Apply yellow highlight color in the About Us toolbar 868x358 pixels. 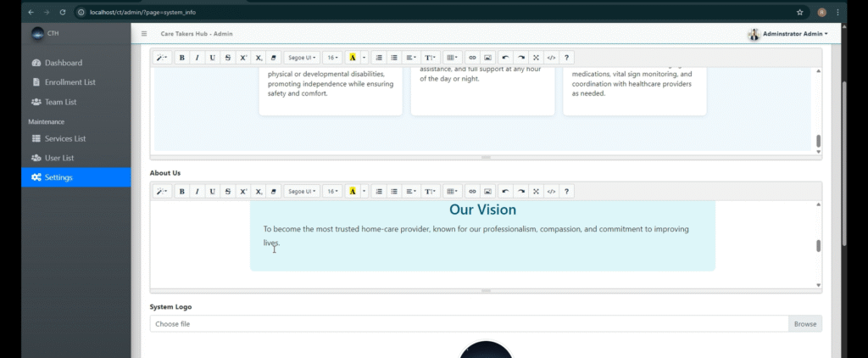tap(352, 191)
